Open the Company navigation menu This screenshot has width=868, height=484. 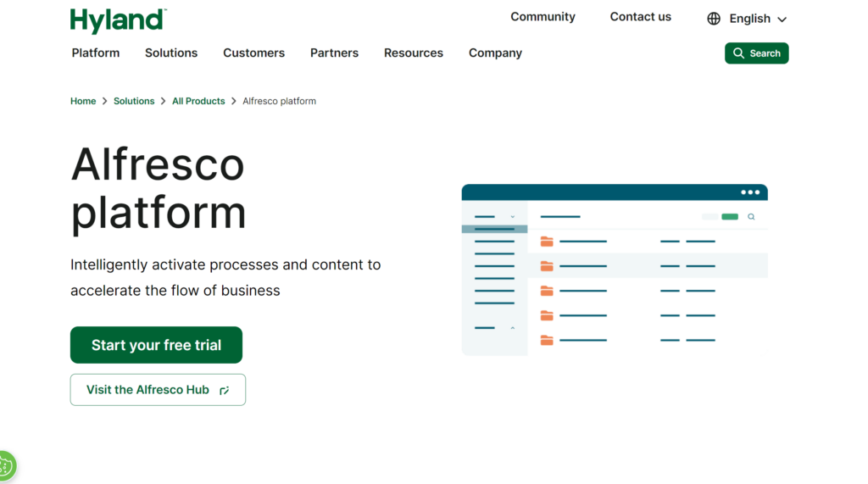coord(495,53)
